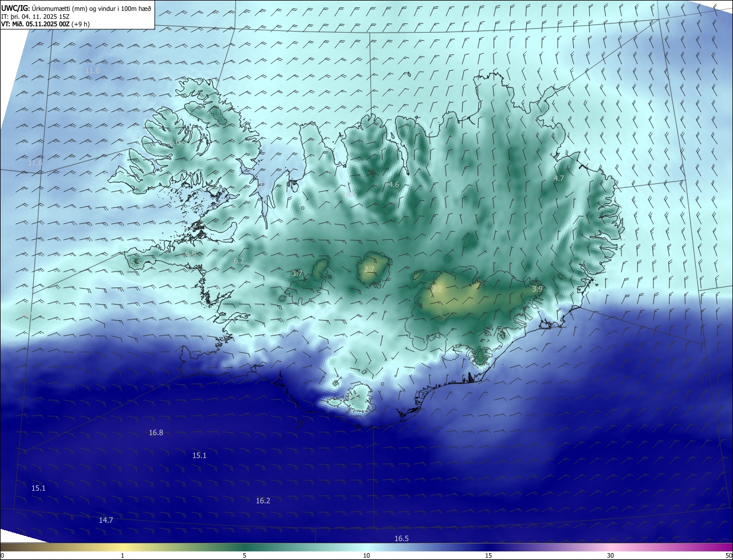This screenshot has width=733, height=560.
Task: Click the 5.5 value on the map
Action: point(136,262)
